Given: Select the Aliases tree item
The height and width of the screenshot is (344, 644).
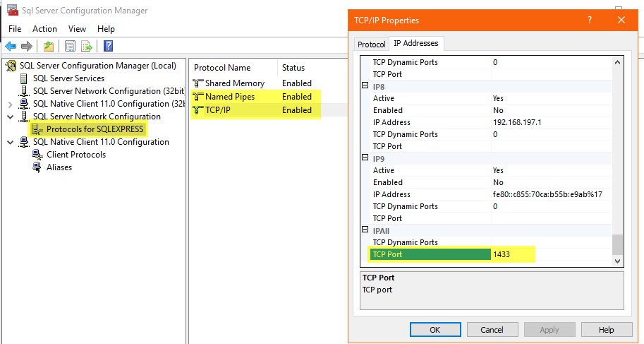Looking at the screenshot, I should click(59, 167).
